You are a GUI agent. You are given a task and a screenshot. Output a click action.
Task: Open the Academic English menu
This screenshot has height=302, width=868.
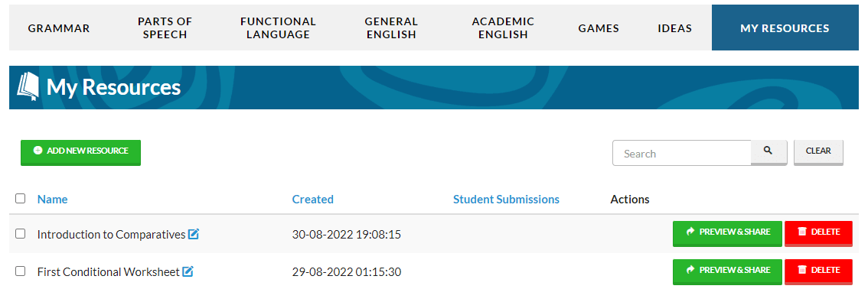coord(503,28)
